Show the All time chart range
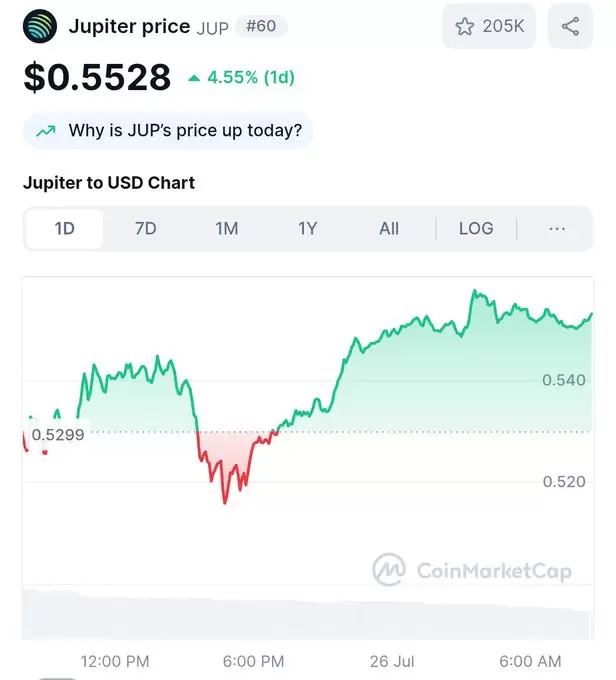The height and width of the screenshot is (680, 616). [x=389, y=229]
